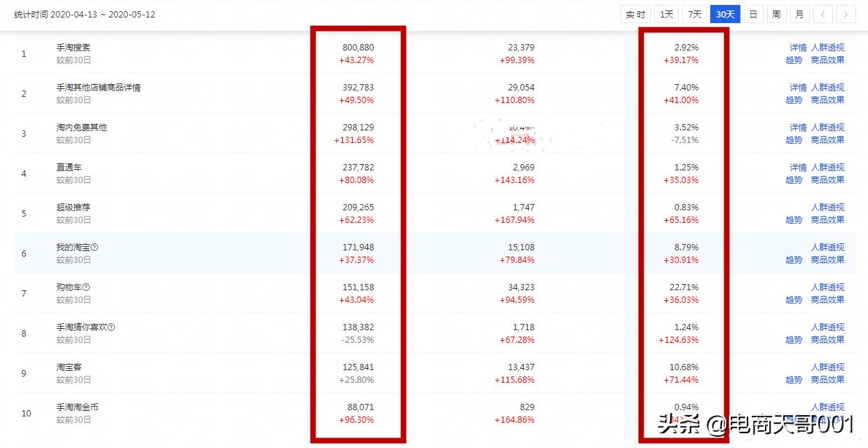
Task: Select the 1天 time range
Action: (x=665, y=13)
